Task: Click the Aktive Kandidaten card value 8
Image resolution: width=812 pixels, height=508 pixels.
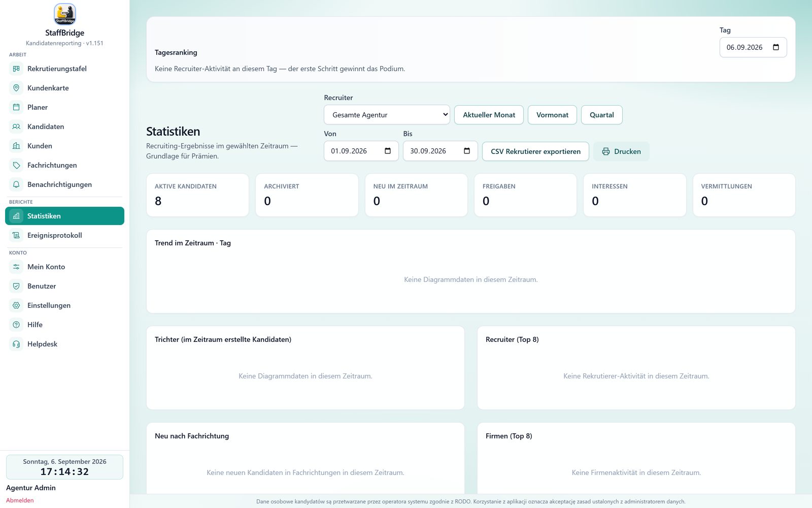Action: pyautogui.click(x=158, y=201)
